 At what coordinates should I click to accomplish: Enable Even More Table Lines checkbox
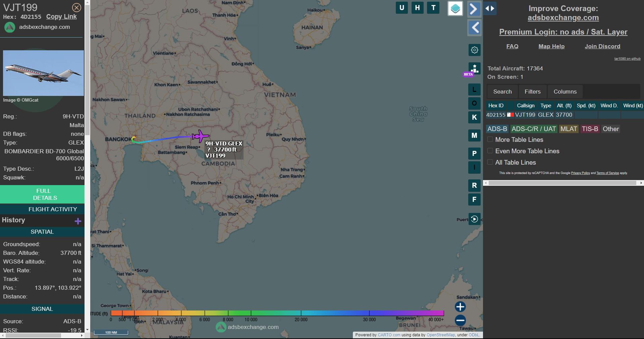click(x=490, y=151)
